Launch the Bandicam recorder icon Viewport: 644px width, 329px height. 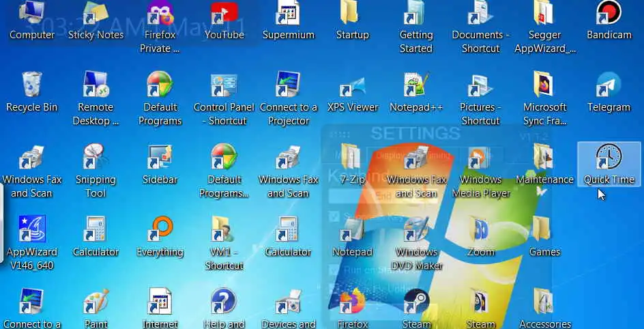[x=609, y=14]
